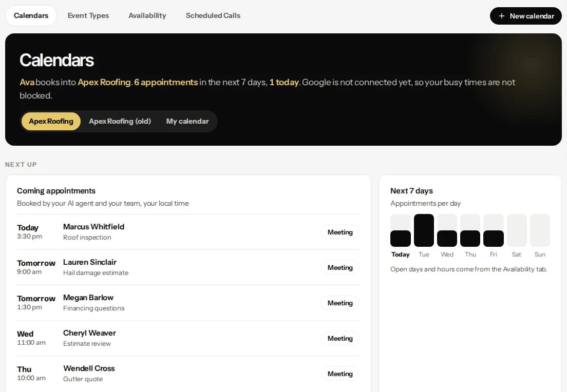Open Marcus Whitfield appointment name
The width and height of the screenshot is (567, 392).
(93, 227)
